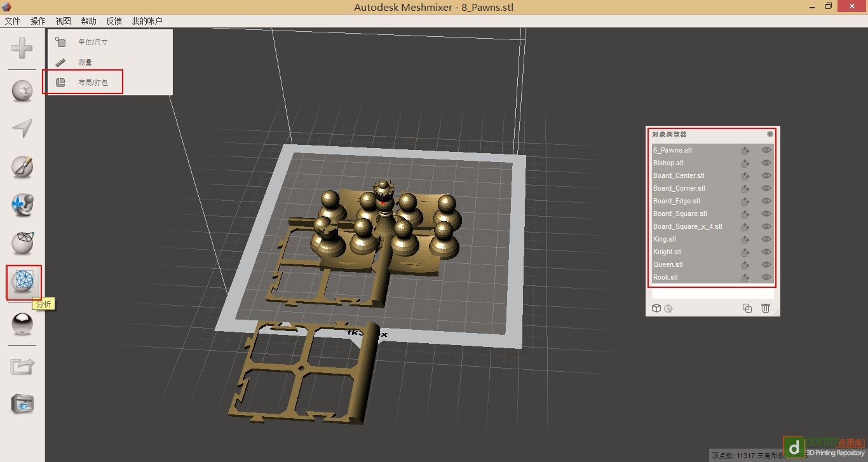
Task: Select Board_Center.stl row
Action: tap(712, 175)
